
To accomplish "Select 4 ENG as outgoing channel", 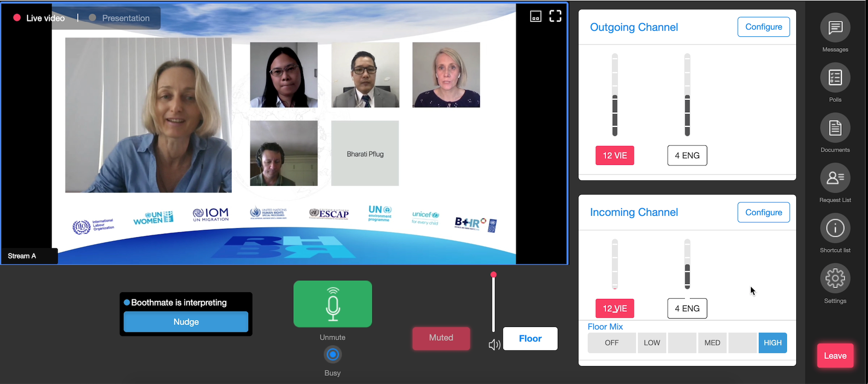I will (687, 156).
